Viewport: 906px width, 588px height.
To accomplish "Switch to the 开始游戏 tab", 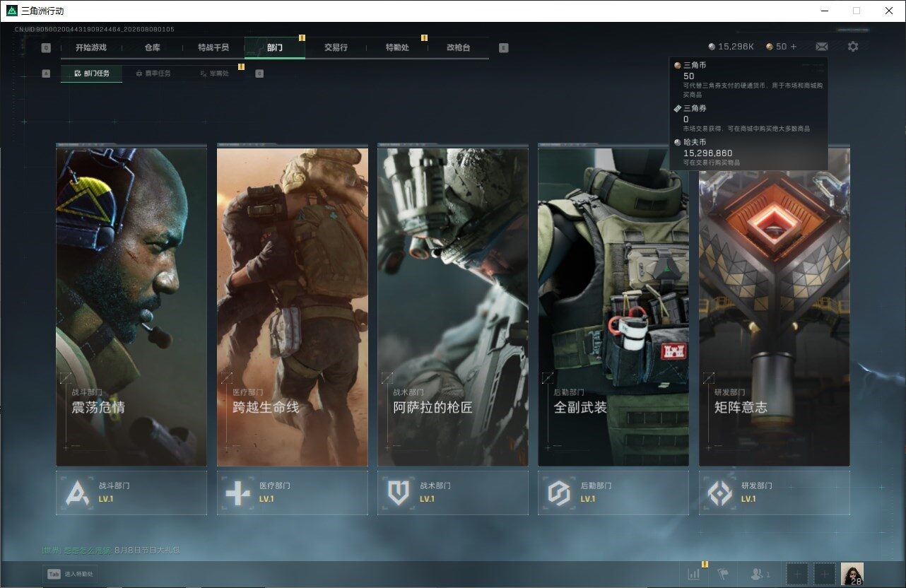I will 91,47.
